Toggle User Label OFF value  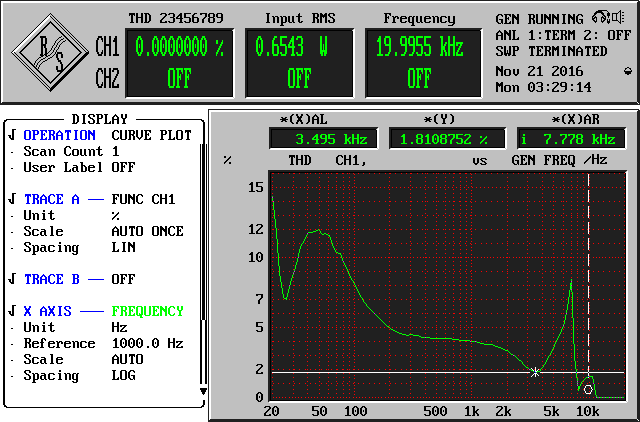pos(123,167)
